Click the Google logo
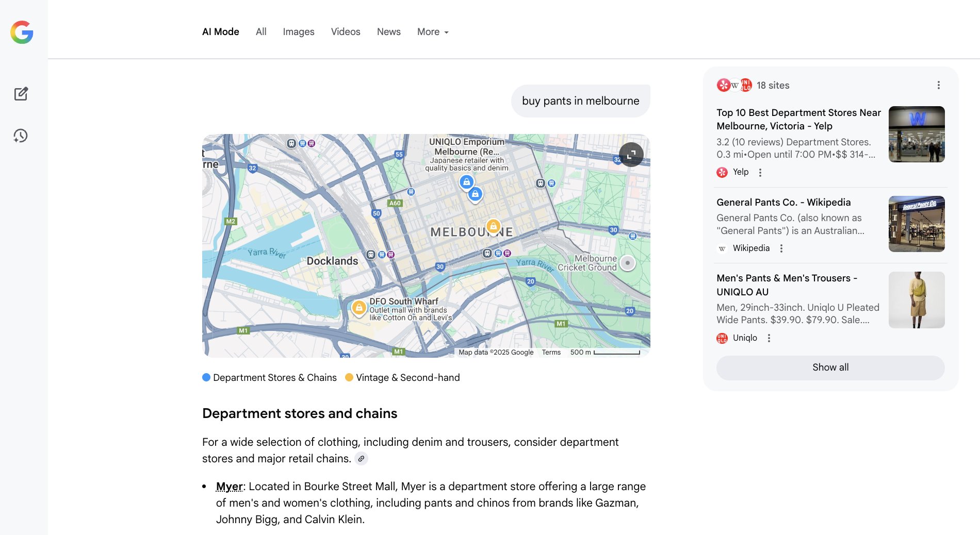980x535 pixels. click(22, 32)
